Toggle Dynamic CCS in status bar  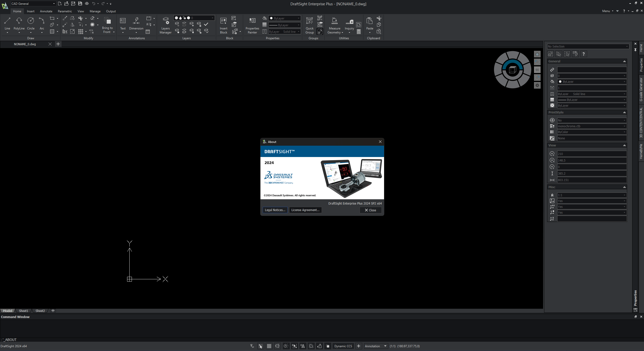coord(343,346)
